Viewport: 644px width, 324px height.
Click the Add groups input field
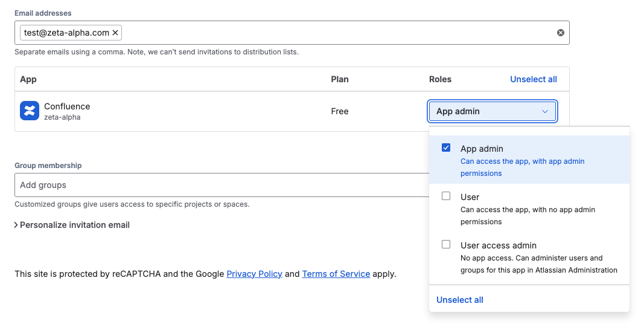coord(222,185)
